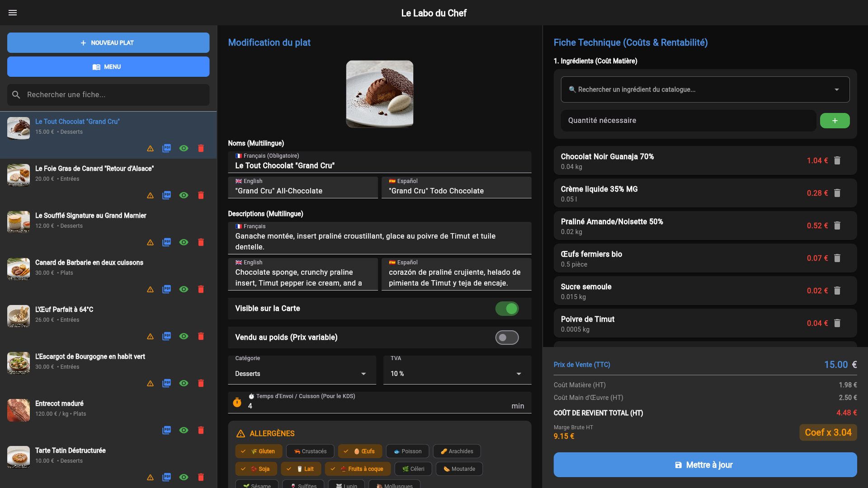
Task: Expand the ingredient catalogue search dropdown
Action: pyautogui.click(x=705, y=89)
